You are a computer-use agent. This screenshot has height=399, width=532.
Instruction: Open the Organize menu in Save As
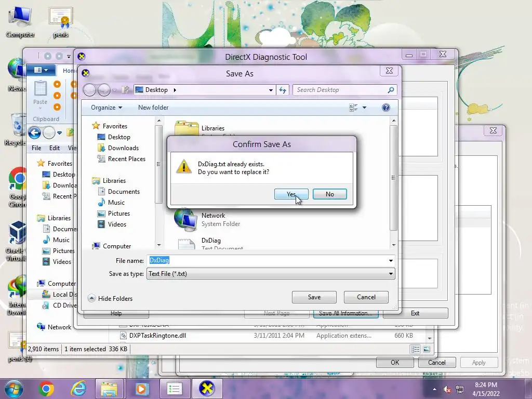(x=106, y=108)
